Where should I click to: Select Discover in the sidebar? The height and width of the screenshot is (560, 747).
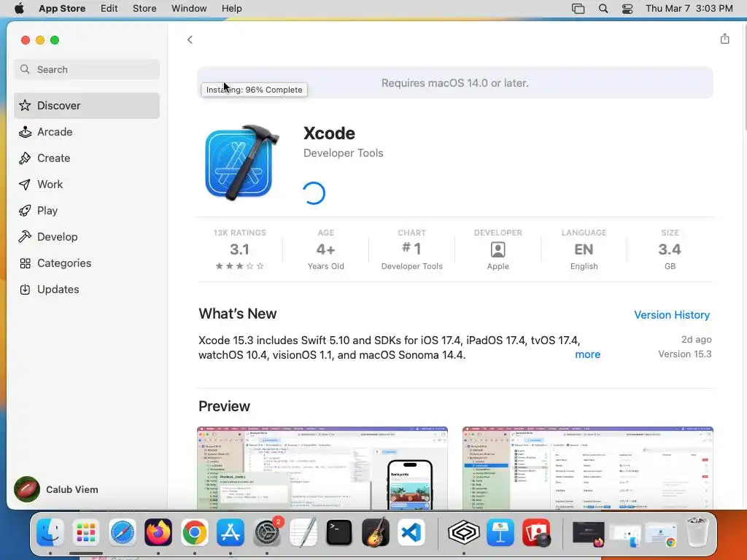point(87,105)
